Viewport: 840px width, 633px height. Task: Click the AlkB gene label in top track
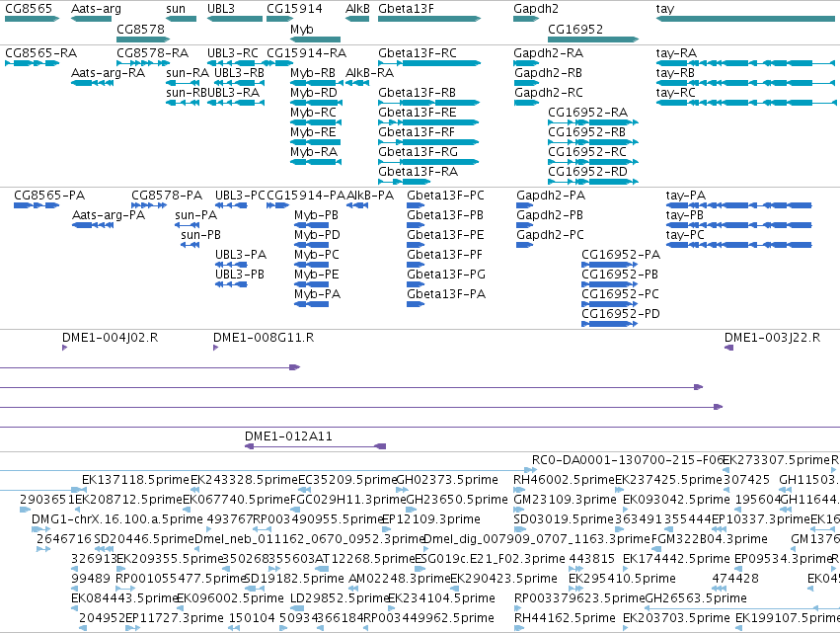tap(358, 9)
